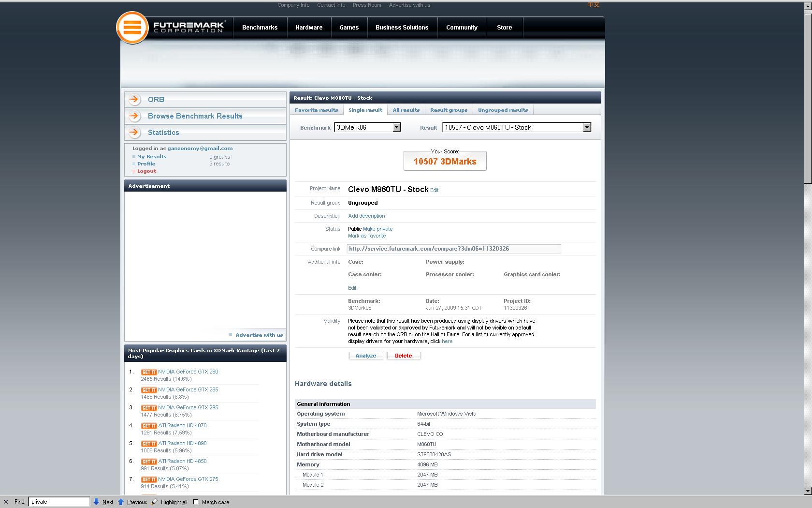
Task: Click GET IT badge for GeForce GTX 275
Action: (x=149, y=479)
